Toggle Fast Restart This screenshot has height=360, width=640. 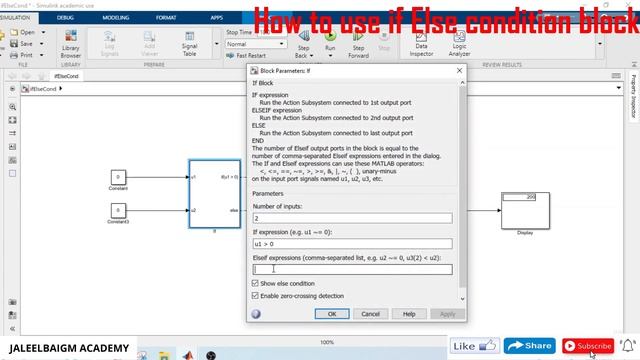point(246,56)
